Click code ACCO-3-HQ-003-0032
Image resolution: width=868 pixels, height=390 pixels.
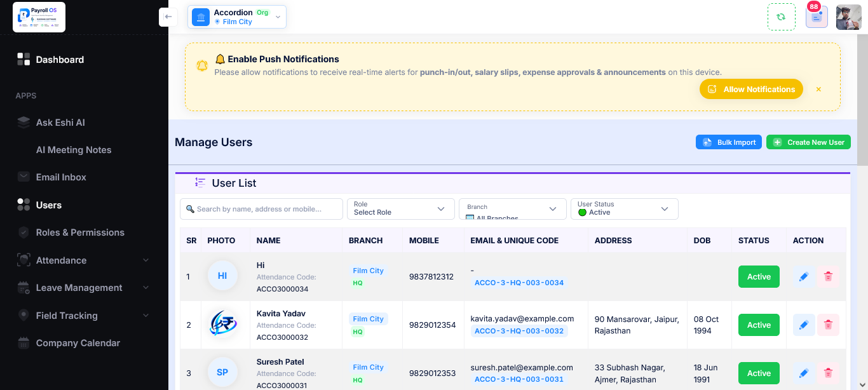point(519,331)
